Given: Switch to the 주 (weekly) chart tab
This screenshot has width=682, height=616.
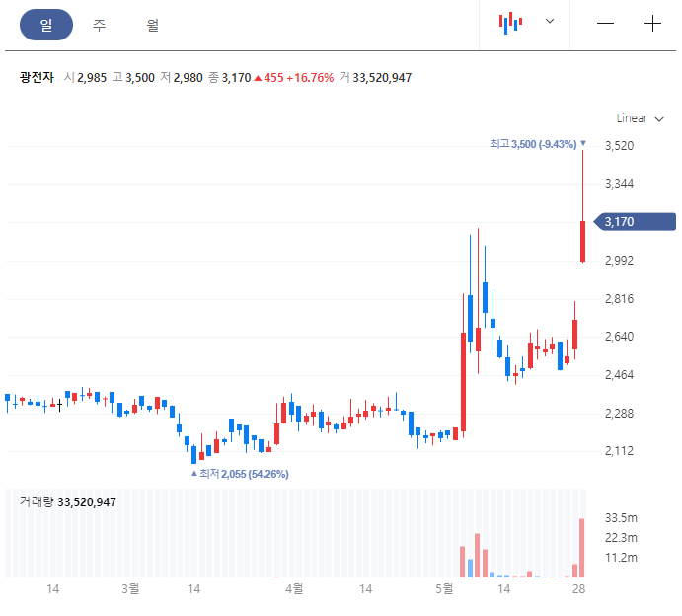Looking at the screenshot, I should click(x=99, y=25).
